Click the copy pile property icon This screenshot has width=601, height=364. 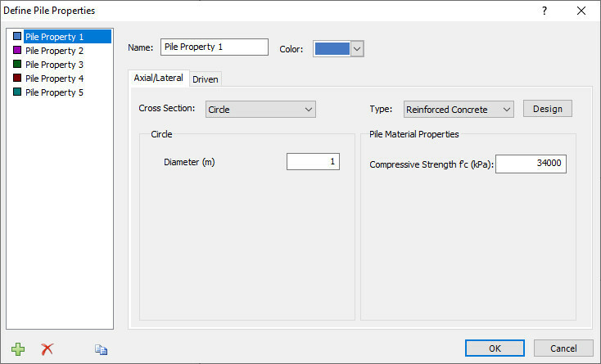[102, 349]
